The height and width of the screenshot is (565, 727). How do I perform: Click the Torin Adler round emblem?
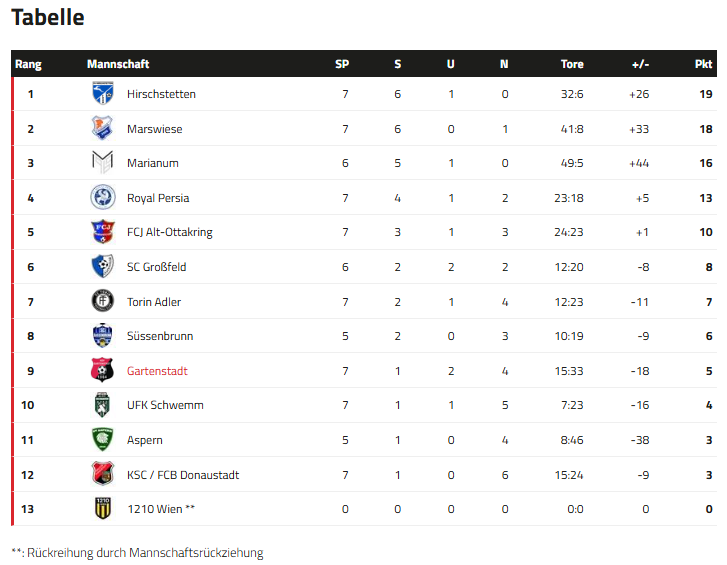(x=103, y=301)
